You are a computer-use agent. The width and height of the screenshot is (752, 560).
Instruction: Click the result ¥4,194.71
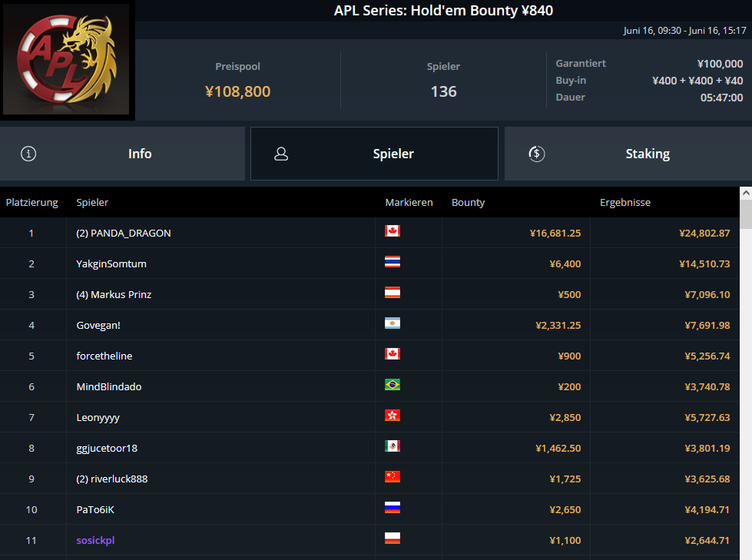click(707, 509)
